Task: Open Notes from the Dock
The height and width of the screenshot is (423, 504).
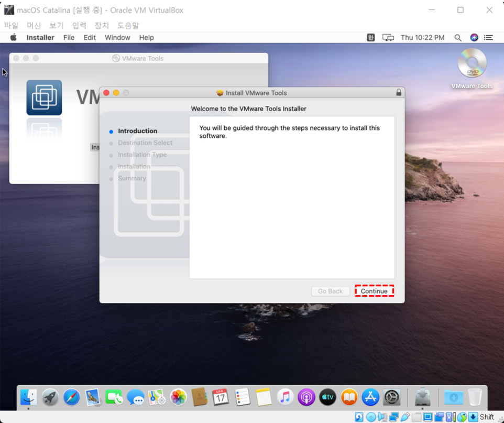Action: point(263,397)
